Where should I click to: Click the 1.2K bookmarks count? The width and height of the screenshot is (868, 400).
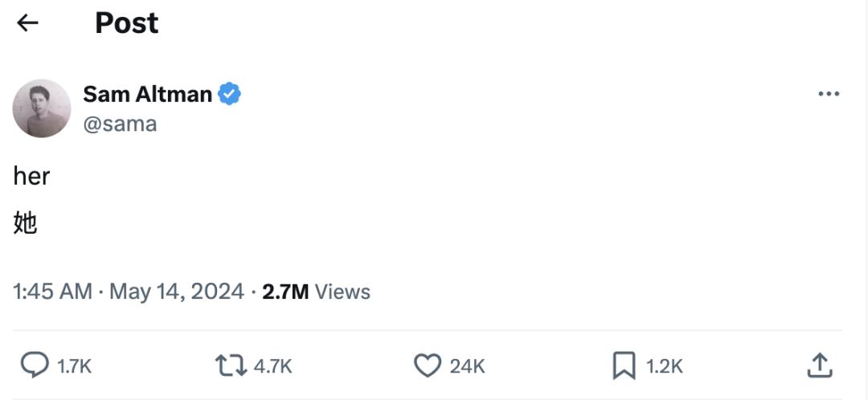pos(664,367)
